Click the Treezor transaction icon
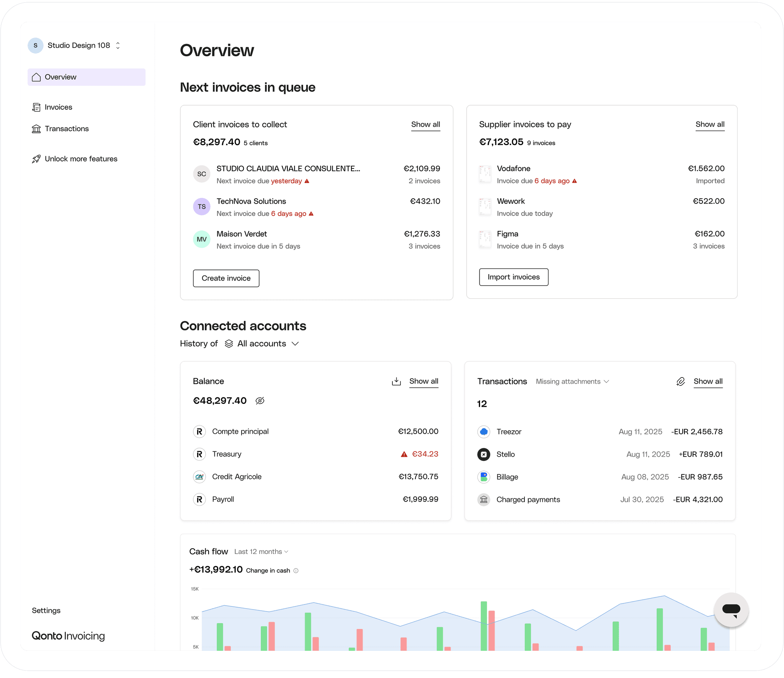 point(484,431)
